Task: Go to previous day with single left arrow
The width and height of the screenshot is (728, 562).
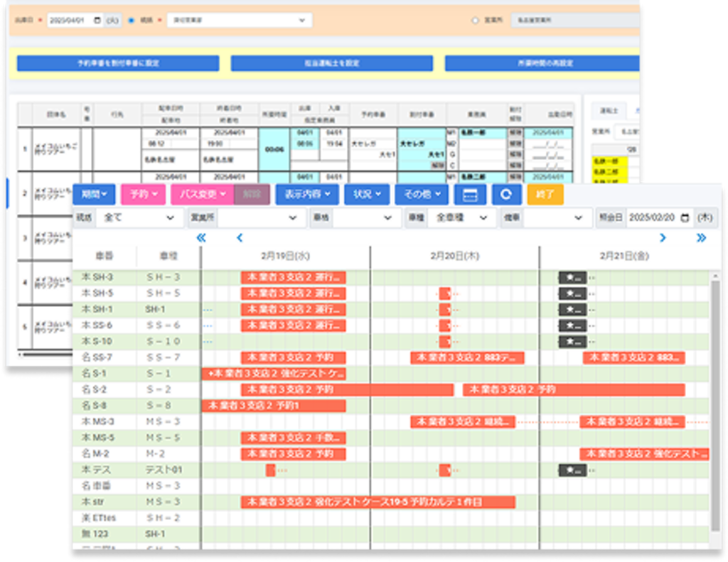Action: point(240,238)
